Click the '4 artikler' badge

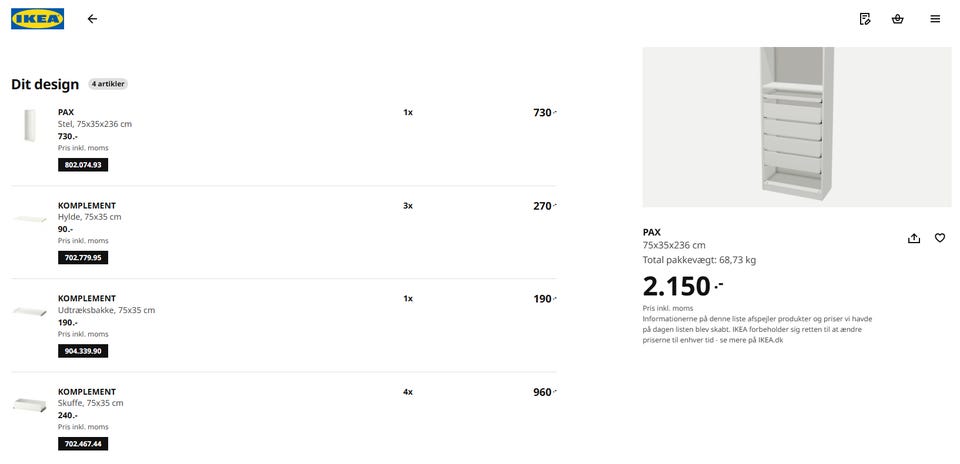[108, 84]
